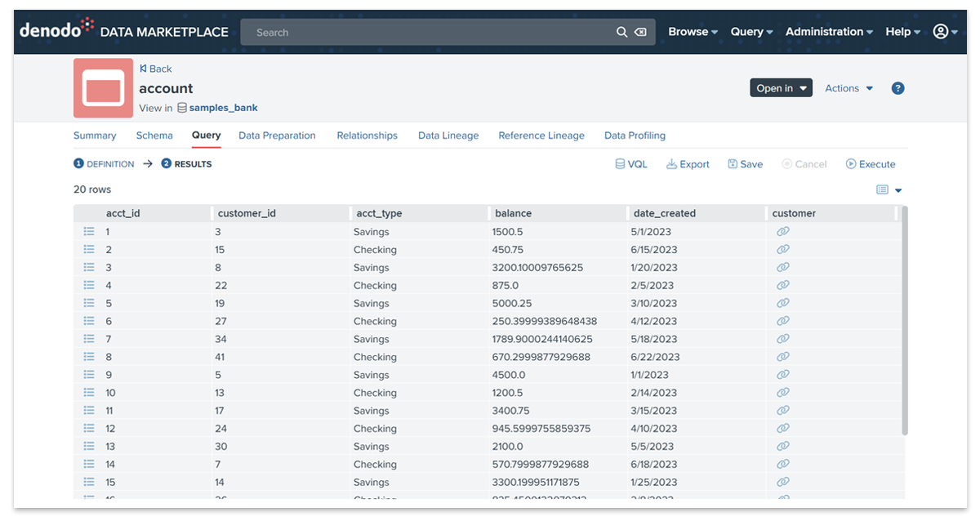
Task: Export the query results
Action: [x=688, y=163]
